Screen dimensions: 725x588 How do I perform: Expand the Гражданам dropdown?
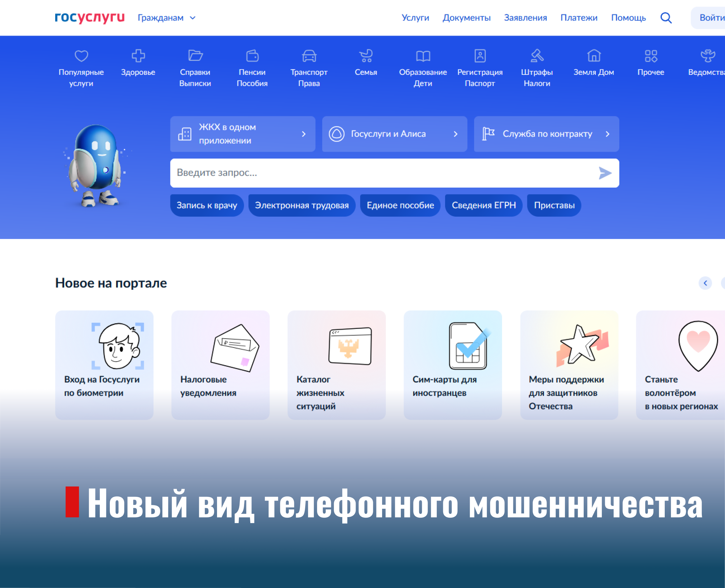pyautogui.click(x=167, y=18)
